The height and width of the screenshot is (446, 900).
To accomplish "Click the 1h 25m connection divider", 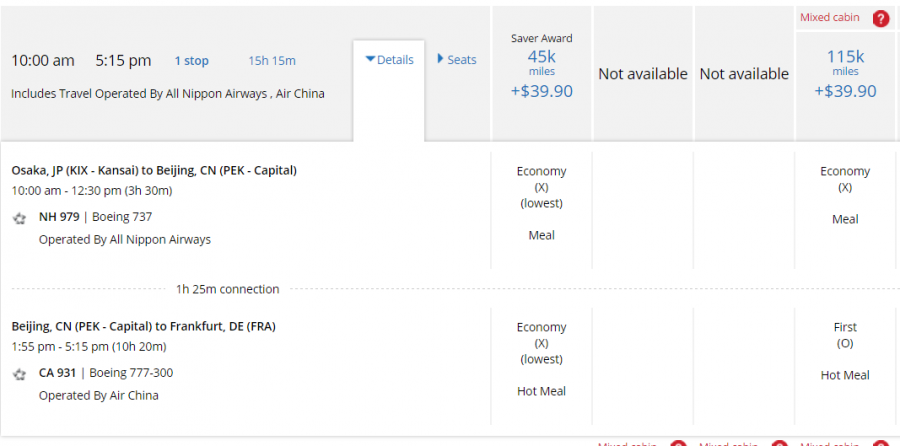I will (x=227, y=289).
